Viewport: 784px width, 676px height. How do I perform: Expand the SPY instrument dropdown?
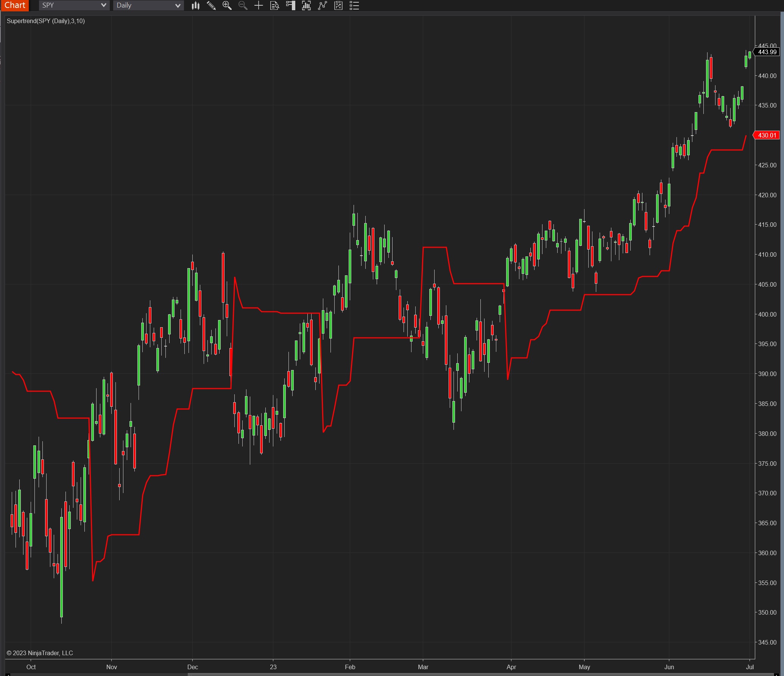pyautogui.click(x=103, y=5)
